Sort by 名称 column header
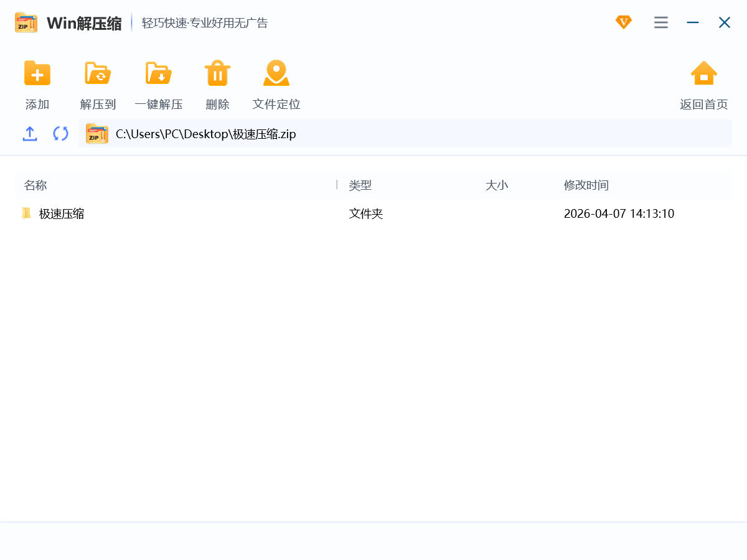The width and height of the screenshot is (747, 560). [x=35, y=185]
